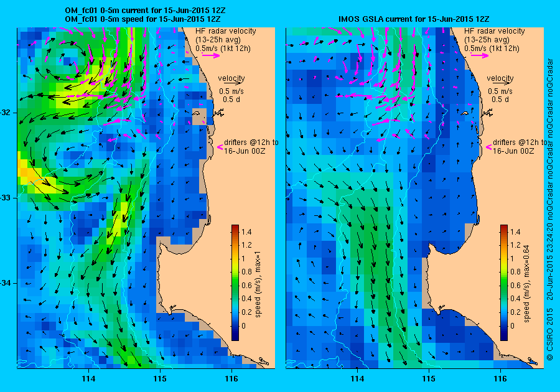Select the title 'IMOS GSLA current for 15-Jun-2015 12Z'
The width and height of the screenshot is (560, 392).
pos(414,19)
